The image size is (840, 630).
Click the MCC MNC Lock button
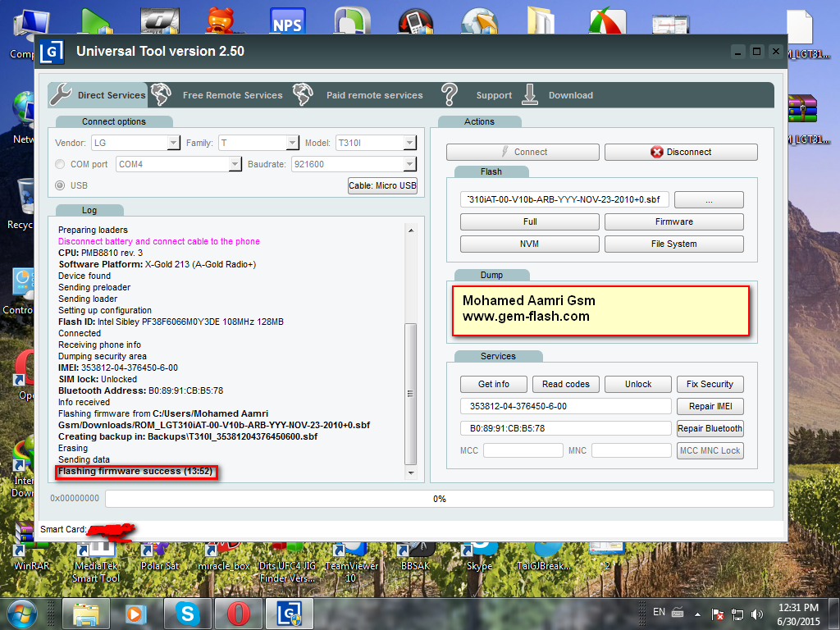pyautogui.click(x=710, y=450)
